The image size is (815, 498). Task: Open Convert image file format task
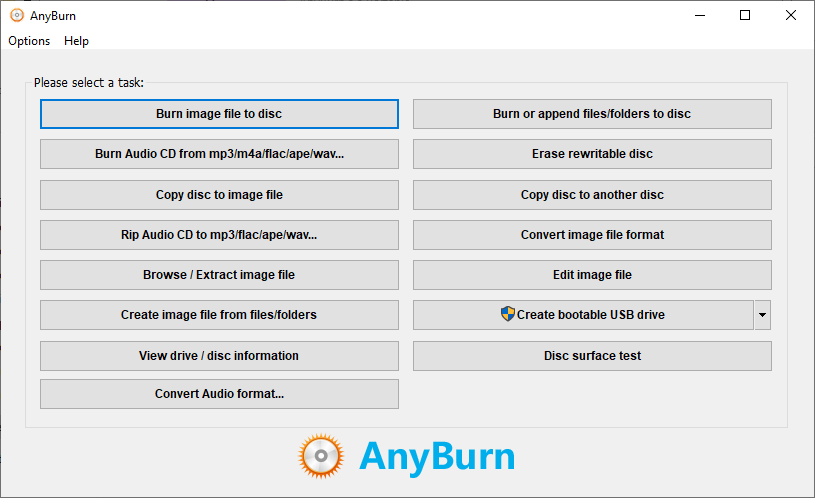[x=592, y=235]
